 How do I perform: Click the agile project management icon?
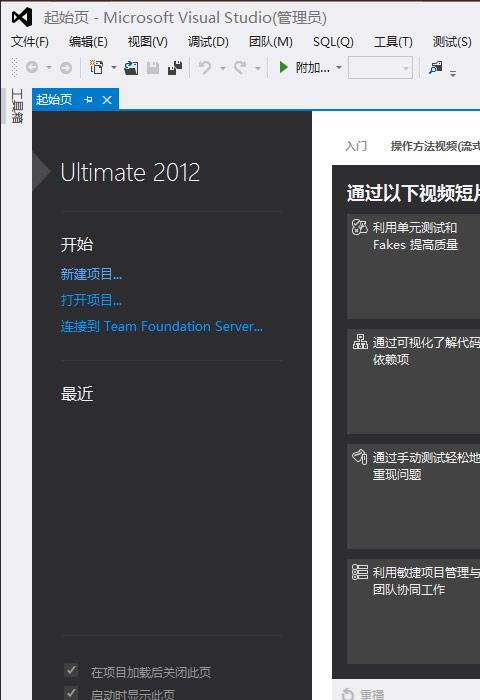359,571
